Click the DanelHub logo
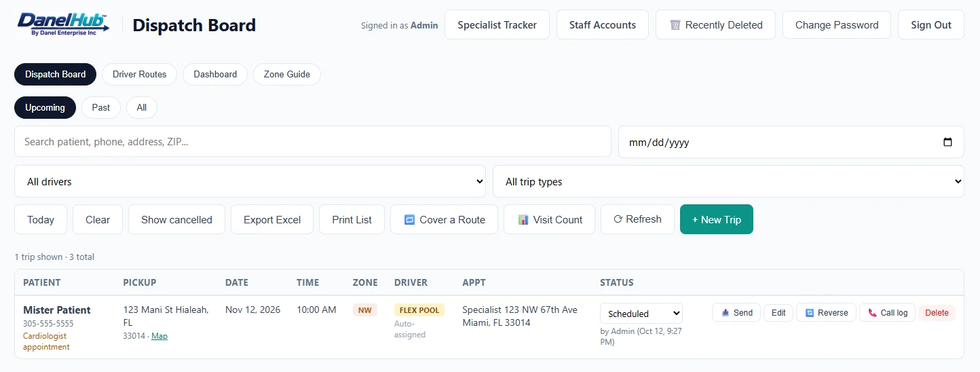Image resolution: width=980 pixels, height=372 pixels. click(x=62, y=24)
